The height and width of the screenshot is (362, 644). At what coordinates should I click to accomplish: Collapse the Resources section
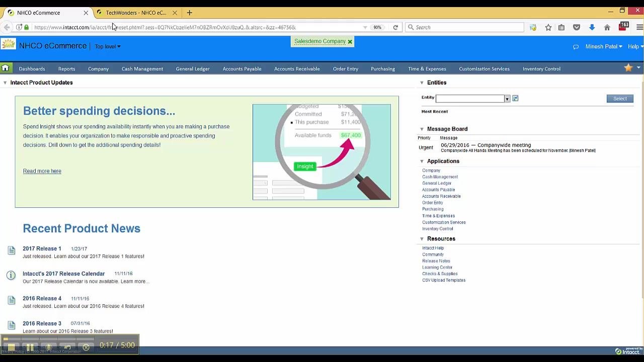pos(422,239)
